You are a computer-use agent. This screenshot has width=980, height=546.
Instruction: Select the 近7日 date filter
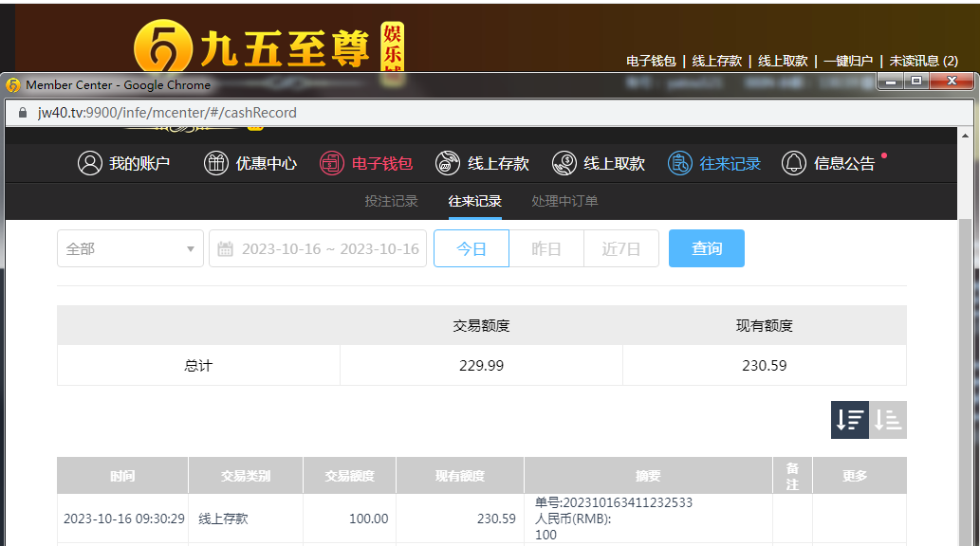click(x=621, y=248)
